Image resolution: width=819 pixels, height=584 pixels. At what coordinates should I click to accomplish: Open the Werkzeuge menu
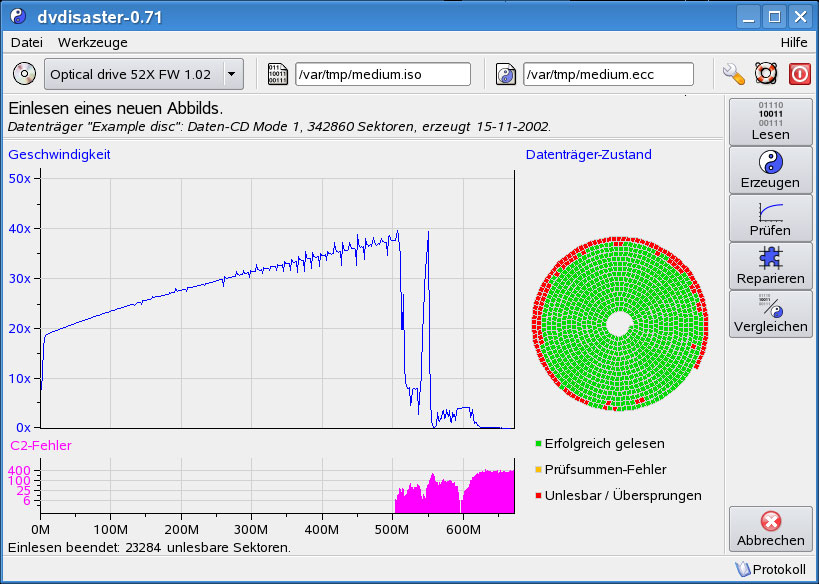[x=92, y=43]
